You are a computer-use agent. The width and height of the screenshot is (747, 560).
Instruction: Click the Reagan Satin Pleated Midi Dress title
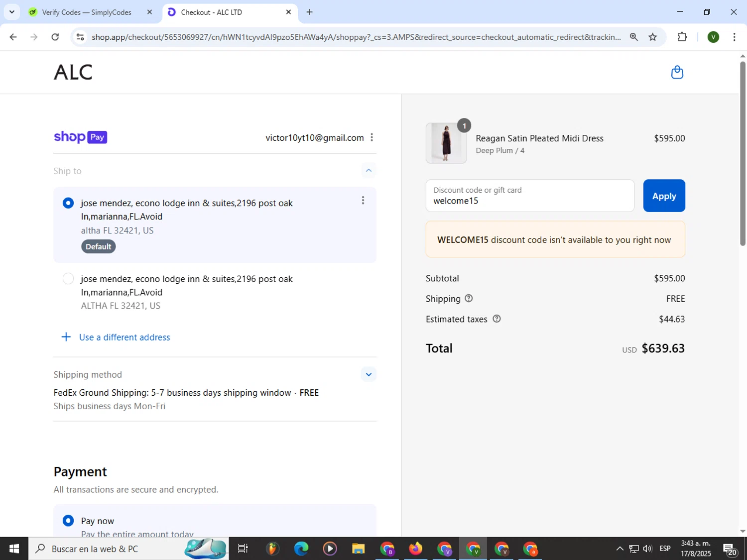coord(539,138)
